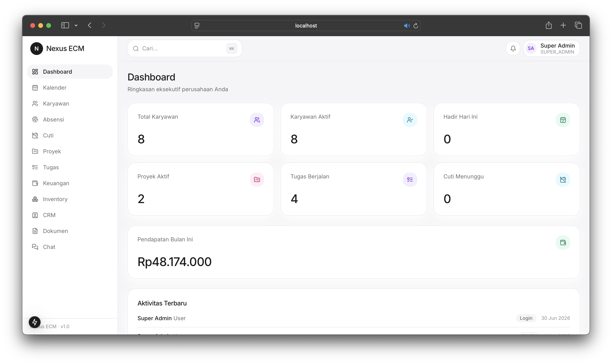This screenshot has height=364, width=612.
Task: Expand the sidebar options chevron dropdown
Action: [76, 25]
